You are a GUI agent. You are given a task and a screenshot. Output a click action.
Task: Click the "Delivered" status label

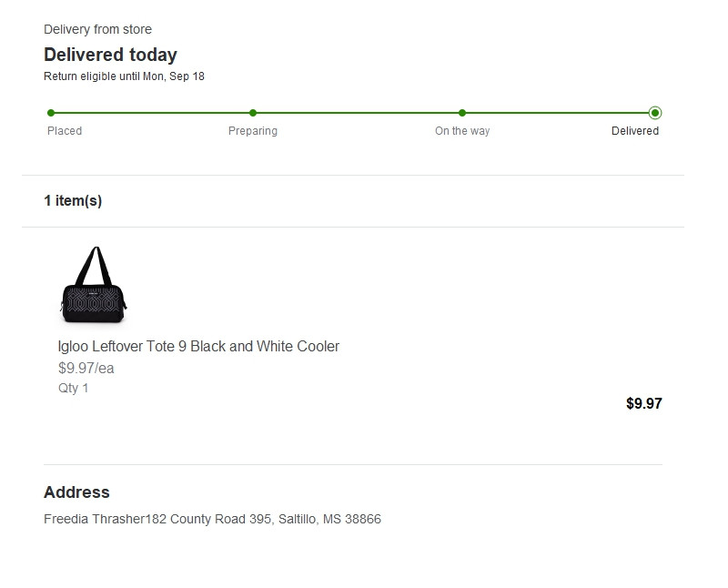[x=635, y=131]
